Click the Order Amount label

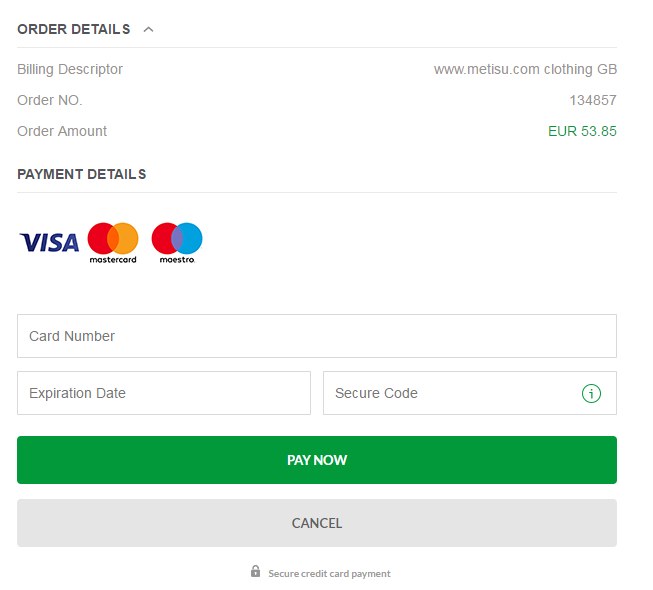click(x=62, y=131)
